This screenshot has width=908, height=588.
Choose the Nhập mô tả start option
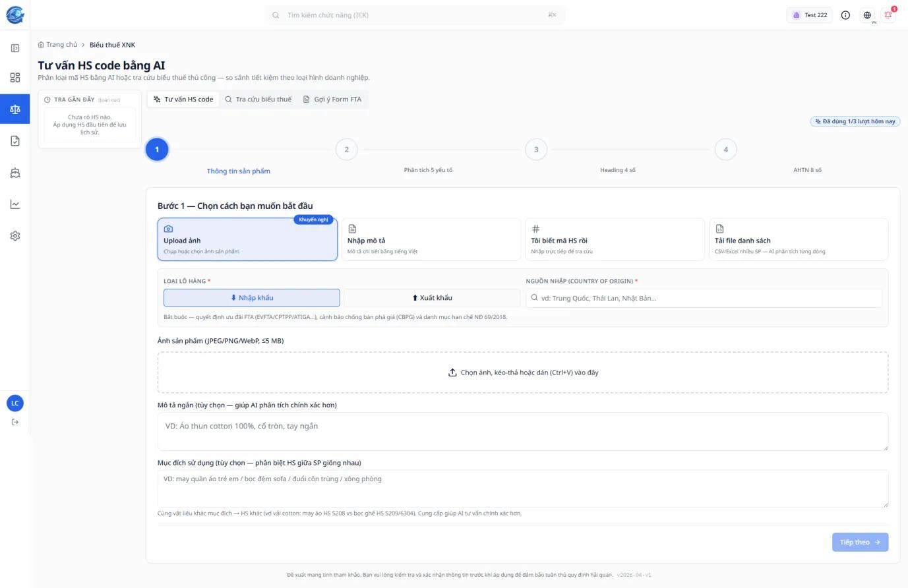coord(431,239)
